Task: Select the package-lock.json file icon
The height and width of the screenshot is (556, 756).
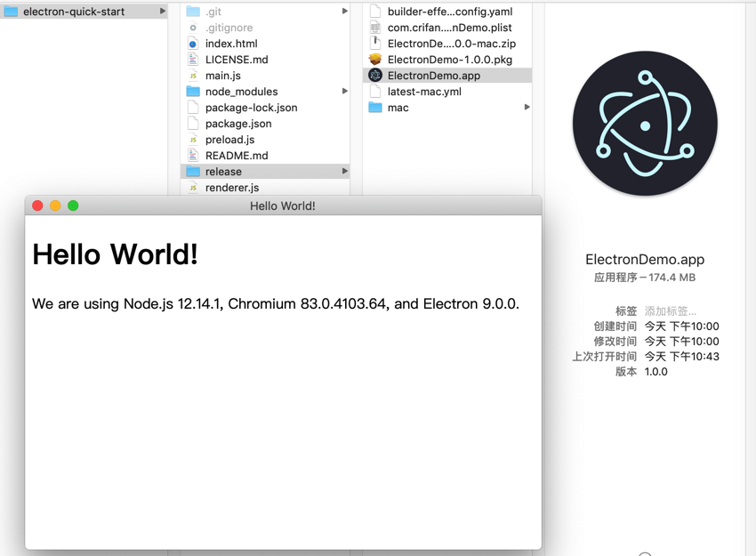Action: (193, 107)
